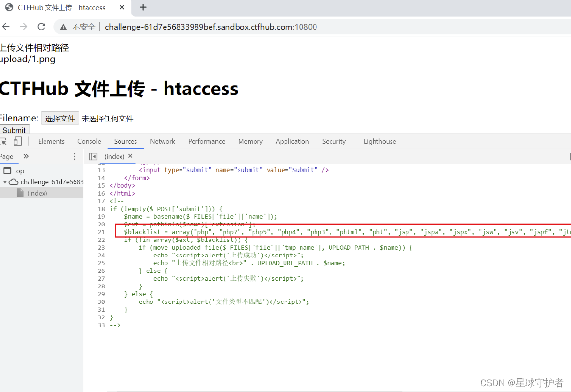Collapse the challenge-61d7e5683 domain node

point(5,182)
